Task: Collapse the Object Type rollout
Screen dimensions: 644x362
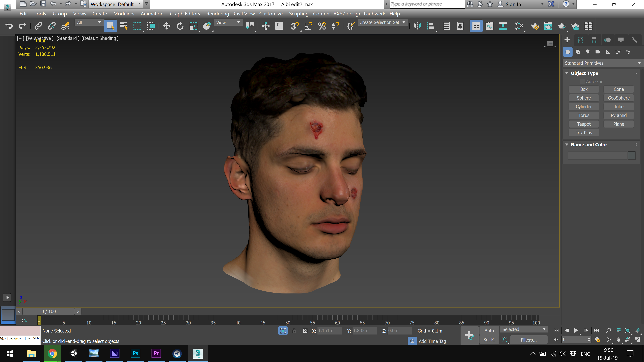Action: point(567,73)
